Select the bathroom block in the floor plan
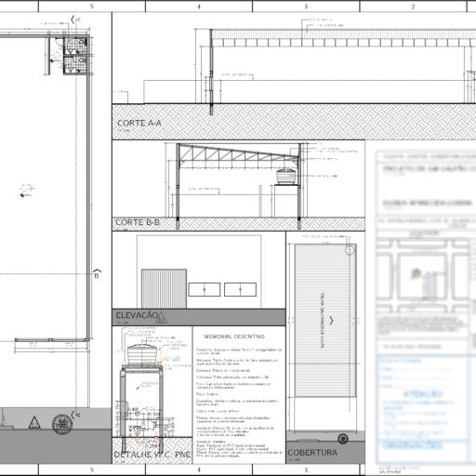The width and height of the screenshot is (476, 476). 75,56
